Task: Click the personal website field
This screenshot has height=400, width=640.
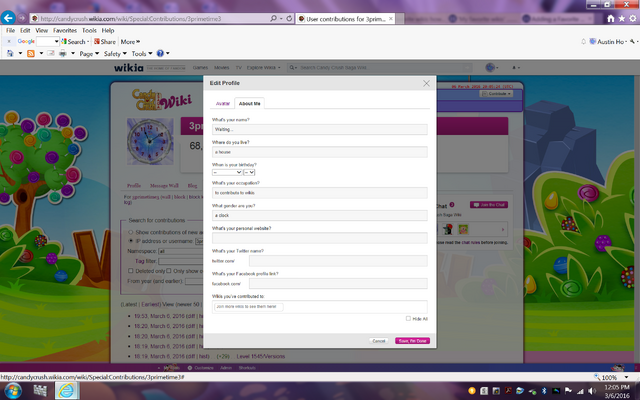Action: pos(320,238)
